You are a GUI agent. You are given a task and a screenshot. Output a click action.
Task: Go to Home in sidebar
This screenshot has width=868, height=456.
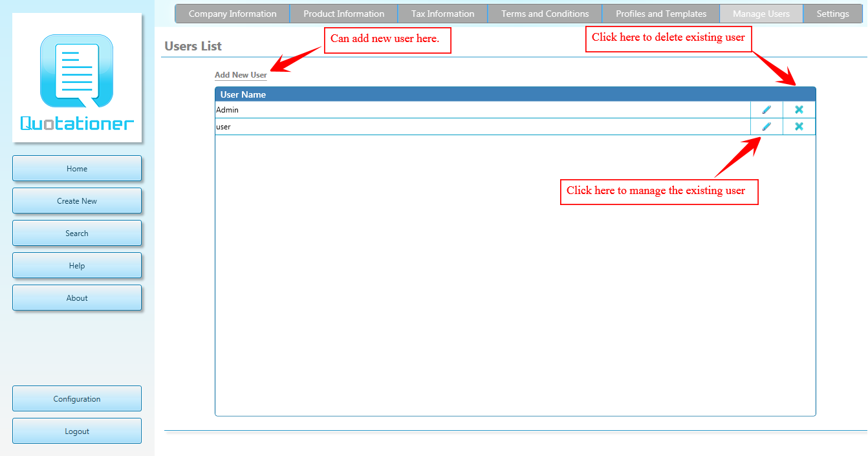[x=77, y=168]
